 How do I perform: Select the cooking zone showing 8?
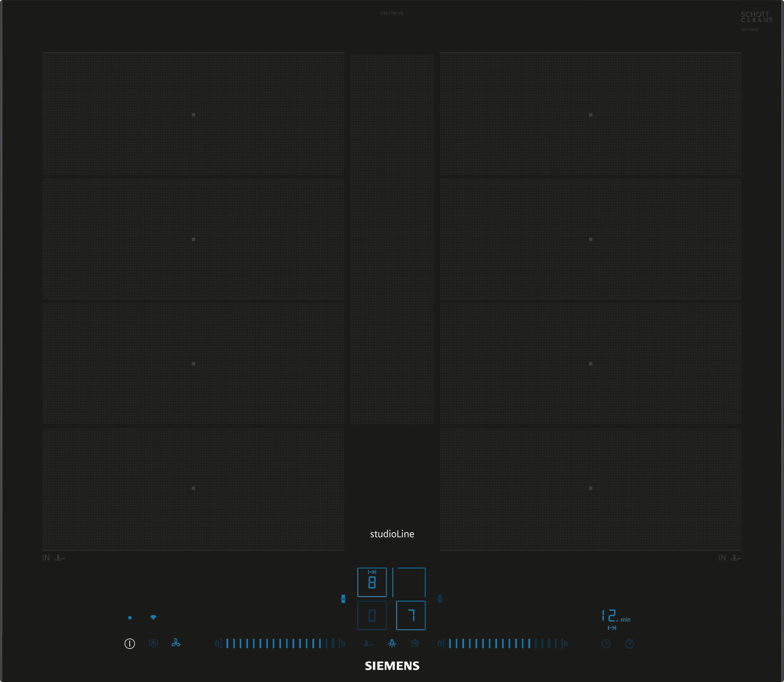click(x=372, y=582)
